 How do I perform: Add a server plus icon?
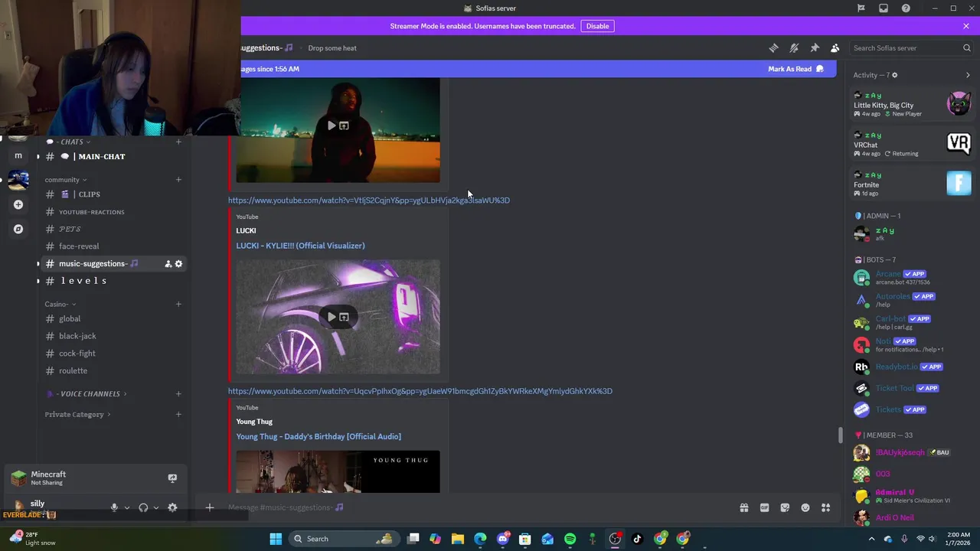pos(18,204)
